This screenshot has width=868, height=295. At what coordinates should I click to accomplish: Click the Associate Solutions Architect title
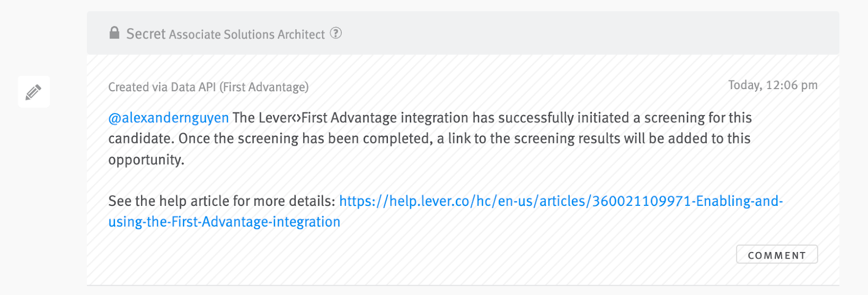pos(247,34)
